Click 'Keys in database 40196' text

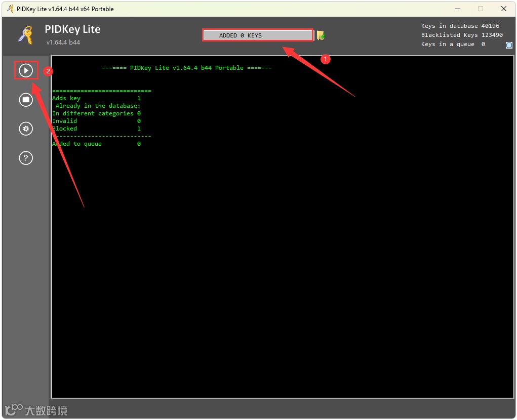[x=460, y=26]
